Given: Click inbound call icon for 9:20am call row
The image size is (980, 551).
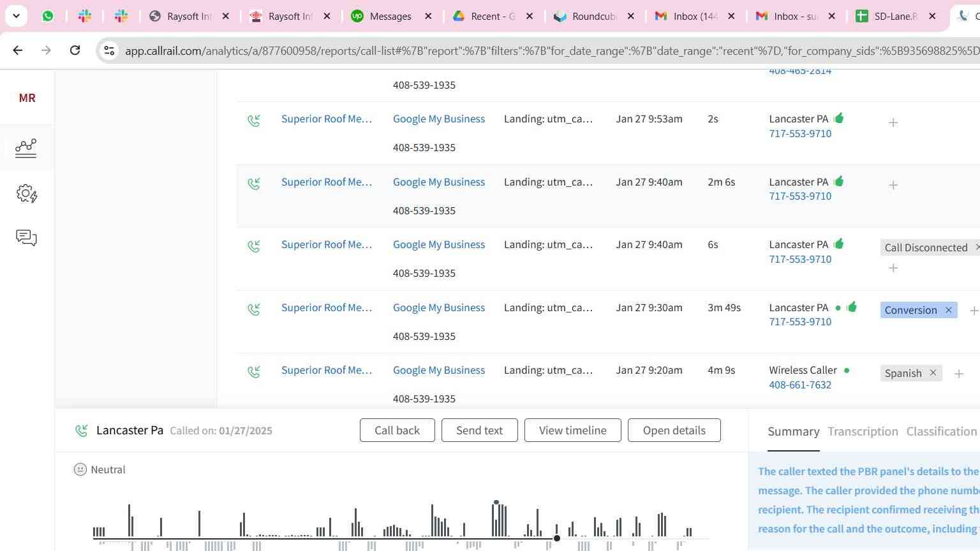Looking at the screenshot, I should 254,371.
